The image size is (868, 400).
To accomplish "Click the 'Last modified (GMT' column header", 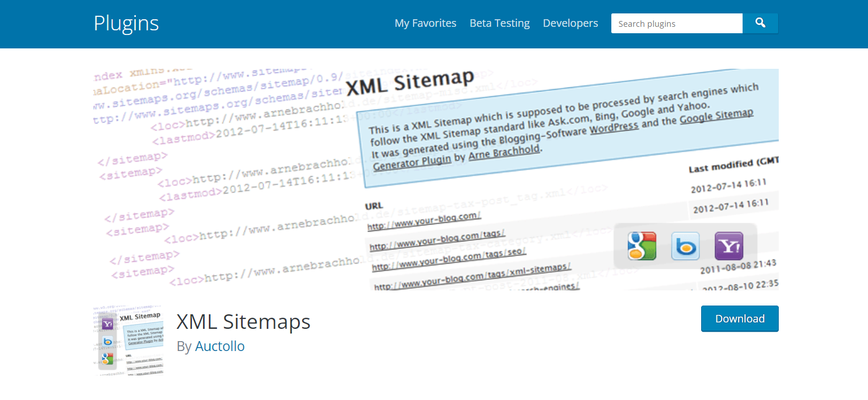I will pyautogui.click(x=733, y=164).
